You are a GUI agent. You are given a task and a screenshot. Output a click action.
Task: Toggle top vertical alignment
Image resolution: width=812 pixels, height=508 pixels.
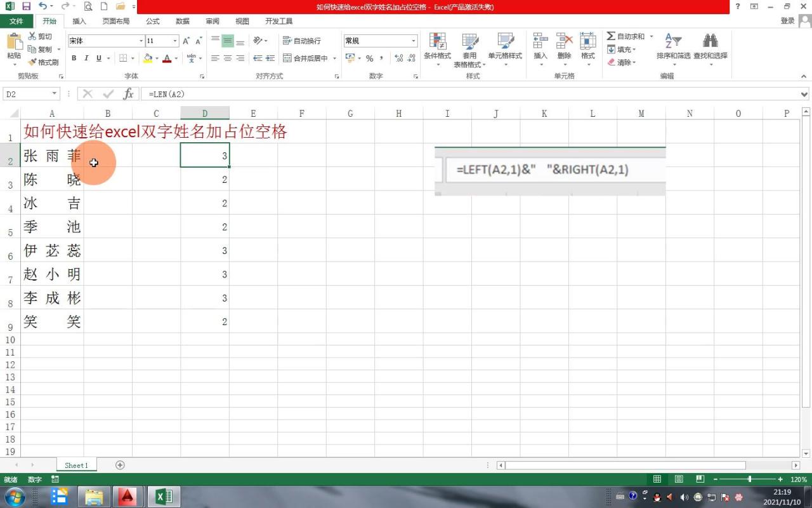tap(215, 41)
